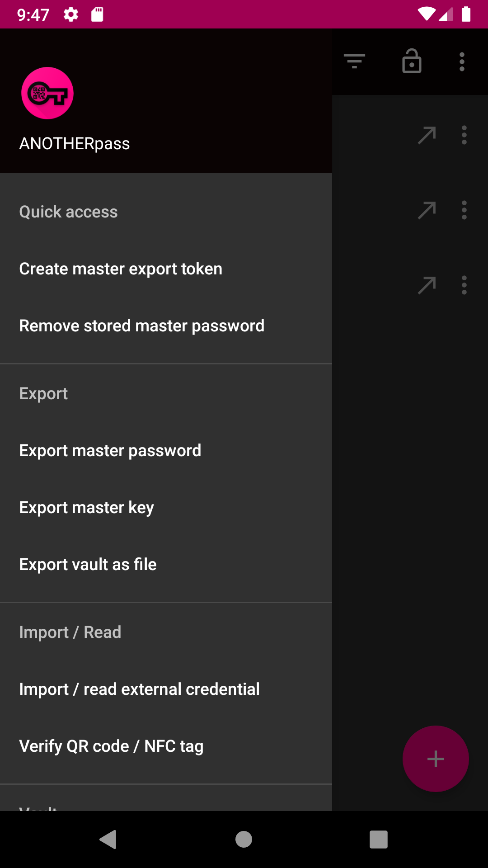Tap Export master key
Image resolution: width=488 pixels, height=868 pixels.
tap(86, 508)
